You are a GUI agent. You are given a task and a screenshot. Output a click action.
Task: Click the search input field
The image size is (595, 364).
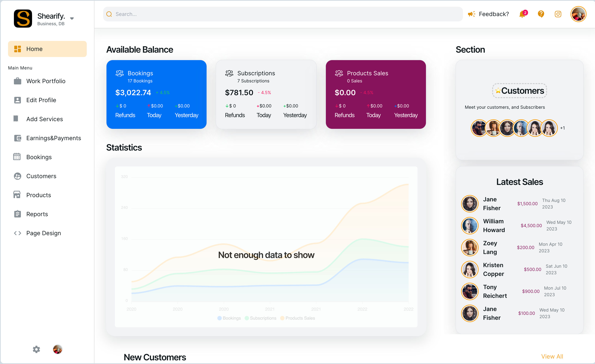pos(280,14)
